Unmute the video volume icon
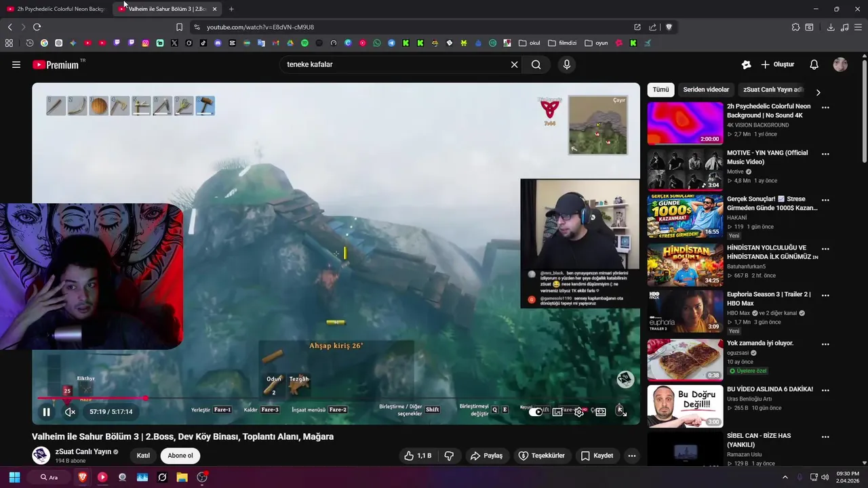This screenshot has width=868, height=488. click(x=70, y=412)
